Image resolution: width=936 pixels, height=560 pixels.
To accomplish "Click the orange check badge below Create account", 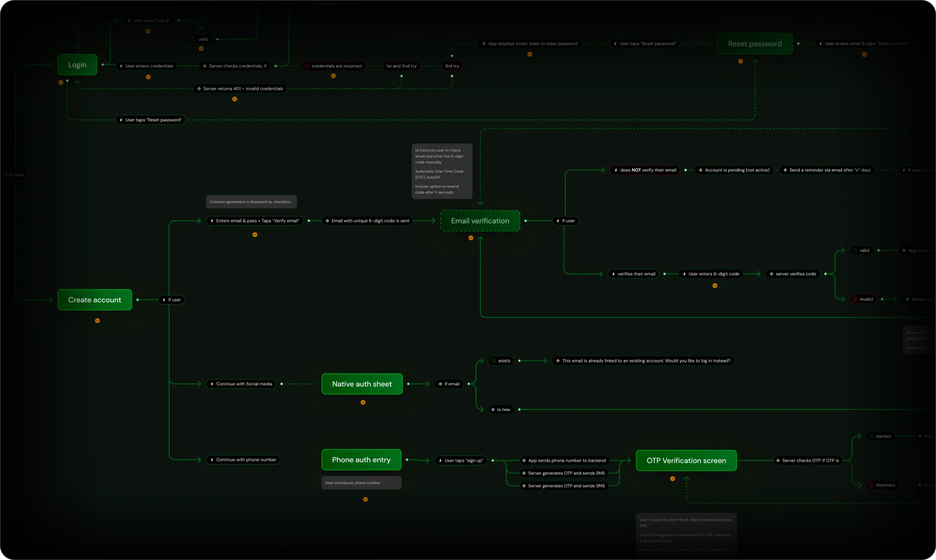I will click(x=97, y=321).
